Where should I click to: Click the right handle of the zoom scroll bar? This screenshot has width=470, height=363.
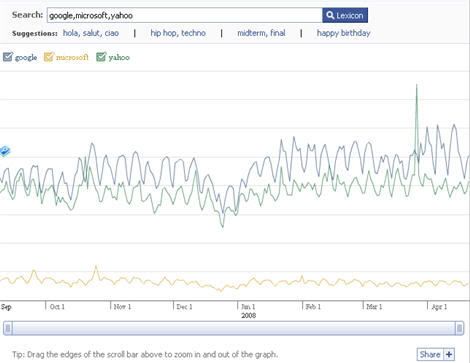click(459, 329)
